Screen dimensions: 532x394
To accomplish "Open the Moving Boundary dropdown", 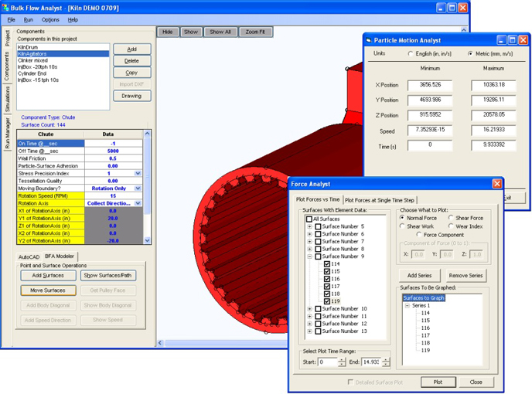I will (138, 189).
